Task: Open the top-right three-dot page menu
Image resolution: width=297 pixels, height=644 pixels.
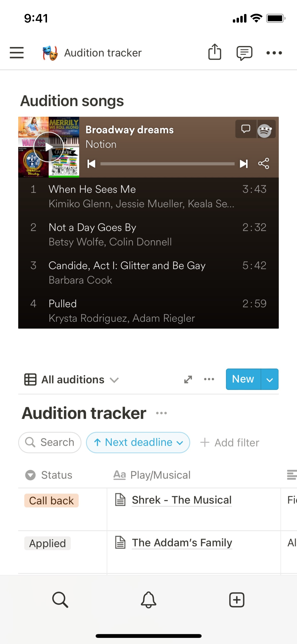Action: click(x=274, y=53)
